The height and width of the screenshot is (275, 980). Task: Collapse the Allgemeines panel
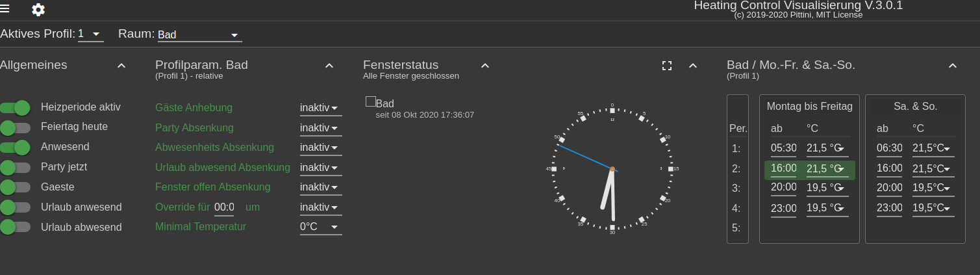pos(121,66)
